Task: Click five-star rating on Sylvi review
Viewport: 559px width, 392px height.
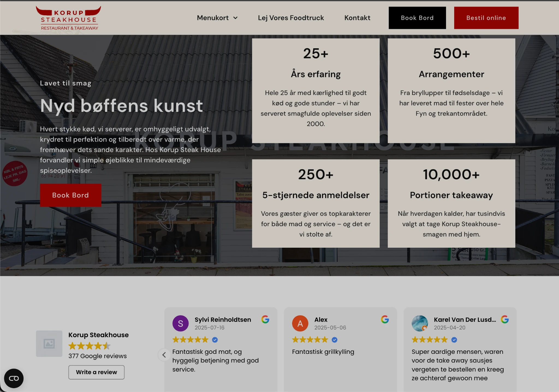Action: pyautogui.click(x=190, y=340)
